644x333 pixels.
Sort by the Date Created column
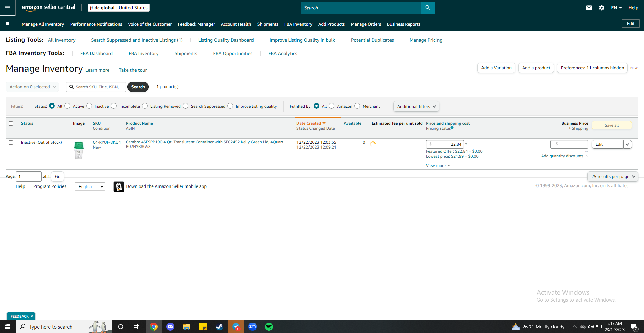point(311,123)
